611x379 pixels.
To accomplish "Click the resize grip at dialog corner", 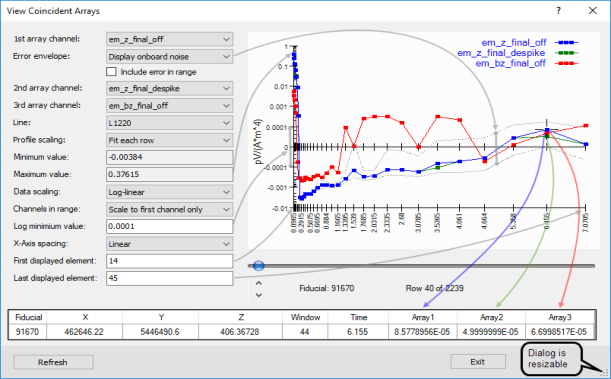I will [x=605, y=373].
